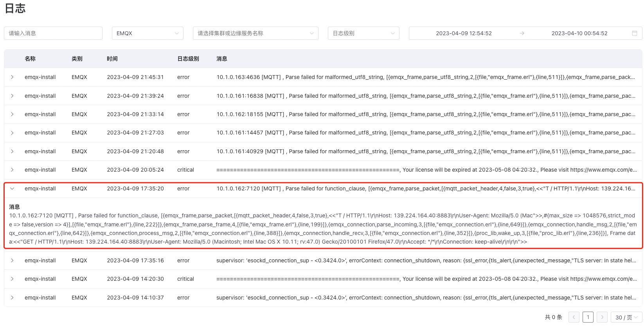Open the EMQX category dropdown

tap(148, 33)
